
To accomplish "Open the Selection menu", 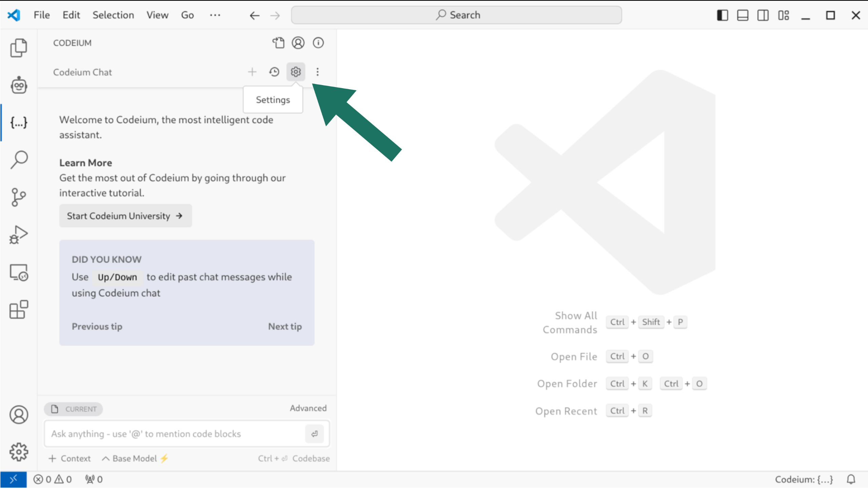I will click(113, 15).
